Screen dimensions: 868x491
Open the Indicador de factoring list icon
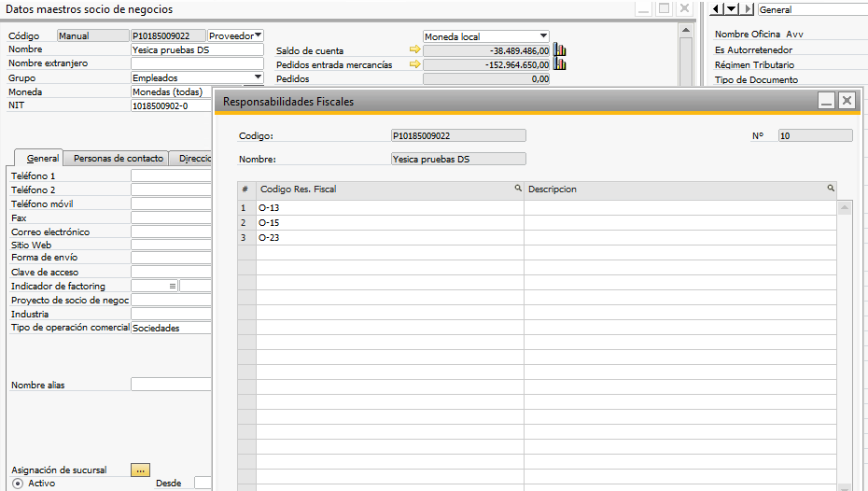click(x=172, y=287)
